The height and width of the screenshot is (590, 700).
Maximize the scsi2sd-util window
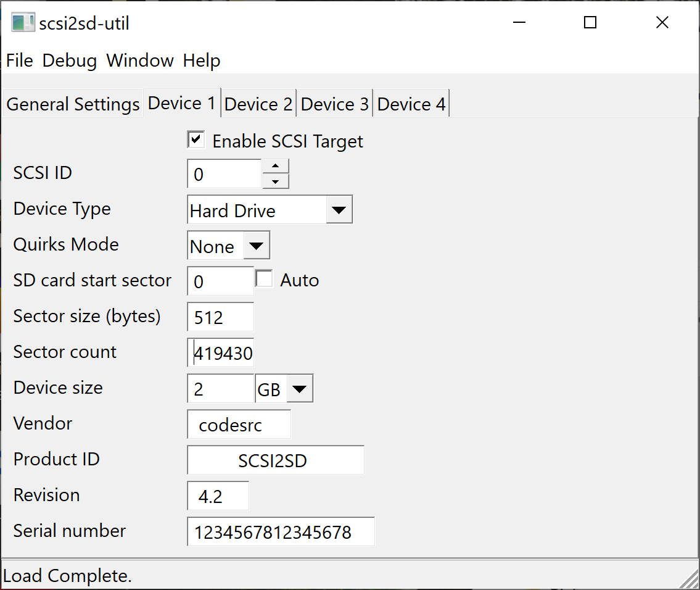click(590, 22)
